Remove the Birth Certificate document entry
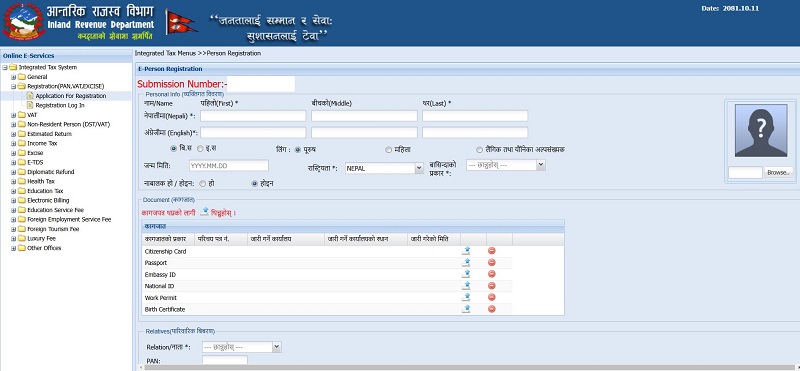This screenshot has width=800, height=371. point(491,309)
